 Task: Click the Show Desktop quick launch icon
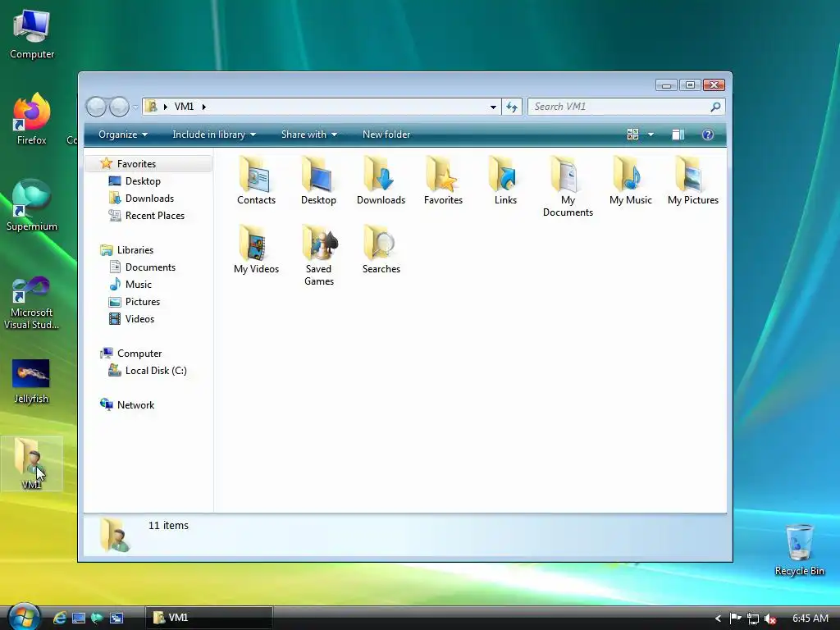click(79, 618)
